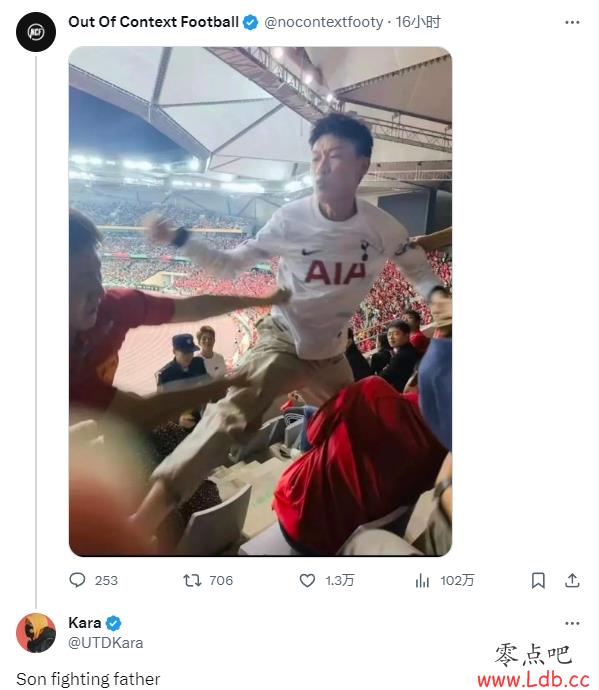The height and width of the screenshot is (690, 599).
Task: Enlarge the stadium fight photo
Action: point(260,301)
